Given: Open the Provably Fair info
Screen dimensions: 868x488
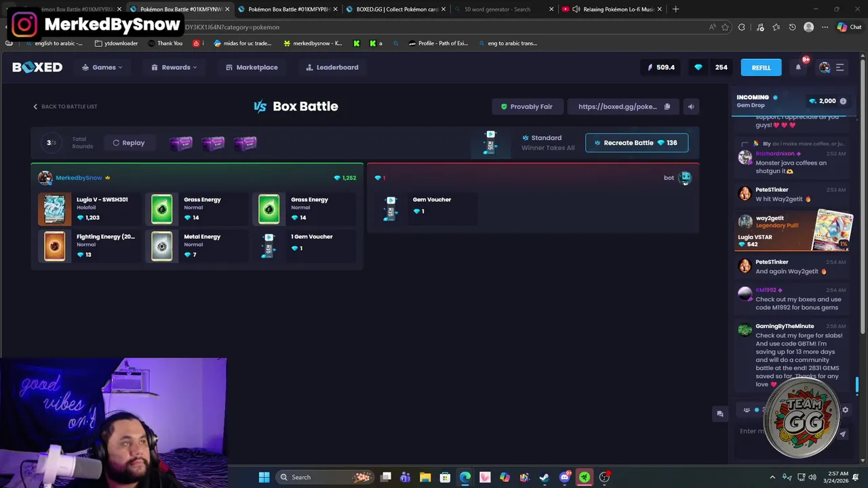Looking at the screenshot, I should point(526,106).
